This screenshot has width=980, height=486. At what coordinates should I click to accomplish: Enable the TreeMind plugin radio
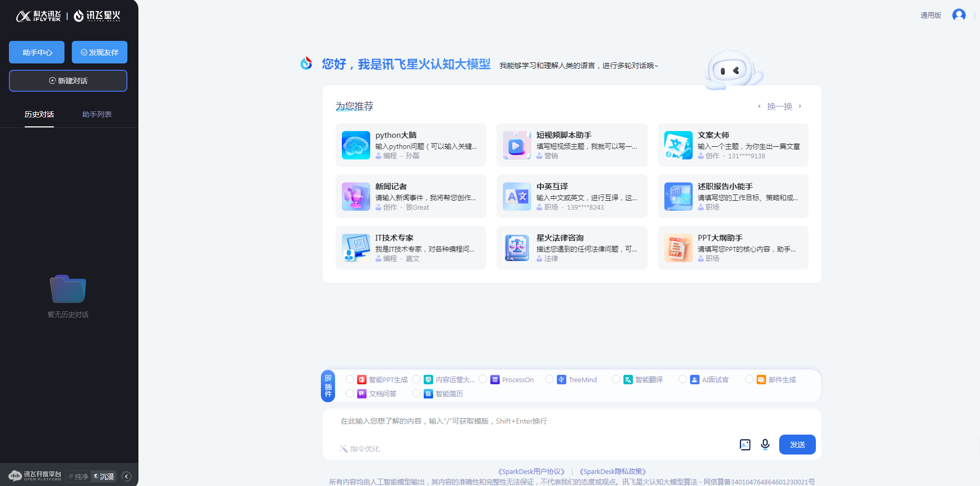(x=550, y=379)
